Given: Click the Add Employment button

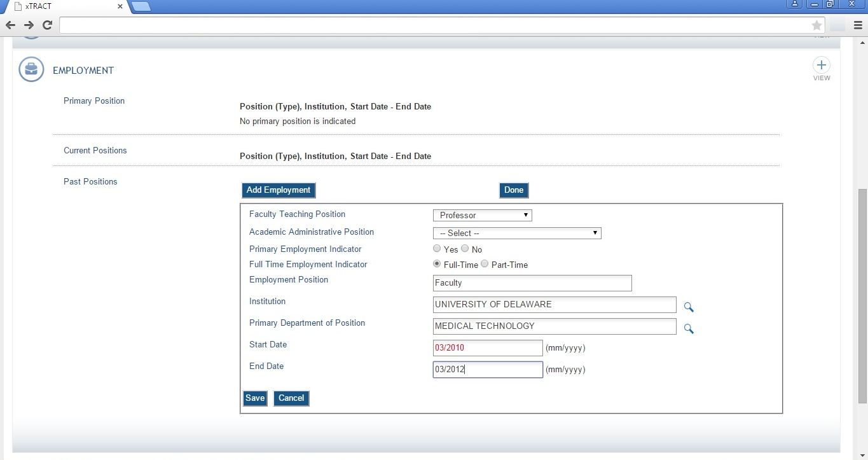Looking at the screenshot, I should coord(279,190).
